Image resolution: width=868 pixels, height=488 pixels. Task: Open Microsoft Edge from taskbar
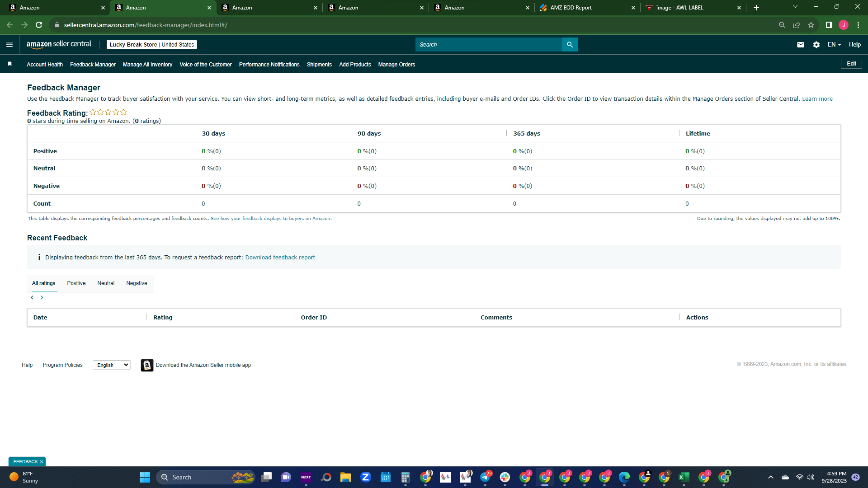pos(624,477)
